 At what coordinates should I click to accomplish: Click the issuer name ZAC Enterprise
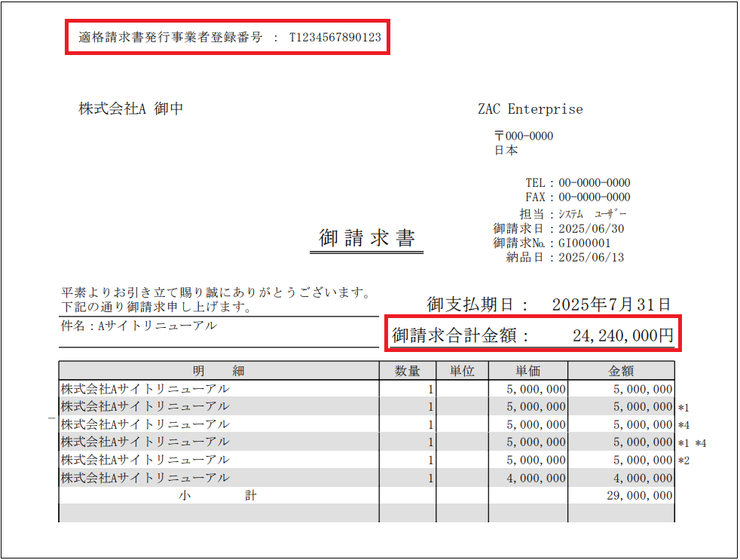pyautogui.click(x=530, y=109)
